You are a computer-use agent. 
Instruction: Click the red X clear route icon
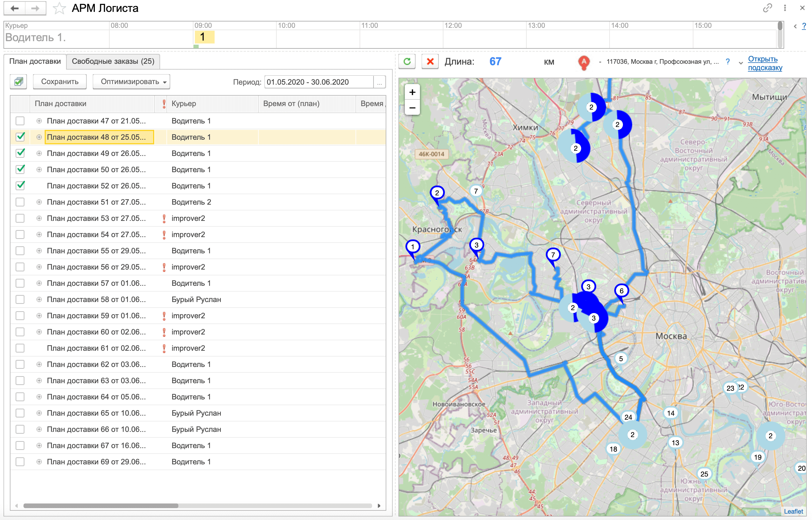pos(430,61)
